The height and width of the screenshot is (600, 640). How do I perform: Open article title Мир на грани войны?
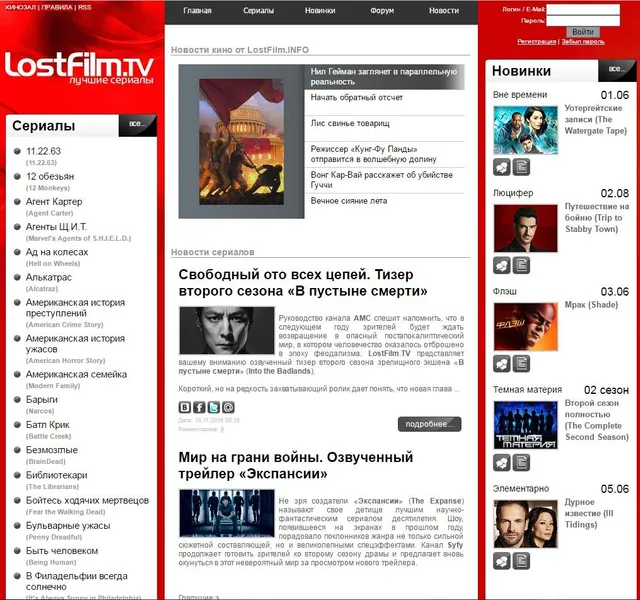click(x=296, y=465)
